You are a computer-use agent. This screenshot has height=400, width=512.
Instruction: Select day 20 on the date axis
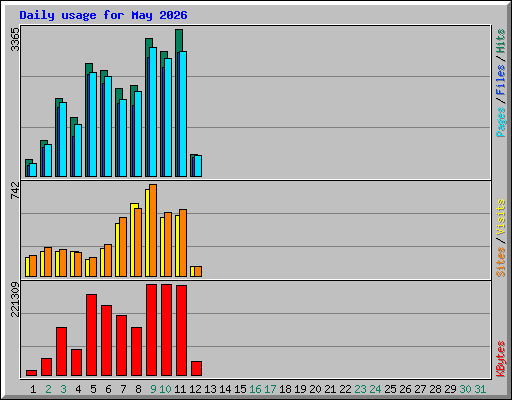(315, 389)
